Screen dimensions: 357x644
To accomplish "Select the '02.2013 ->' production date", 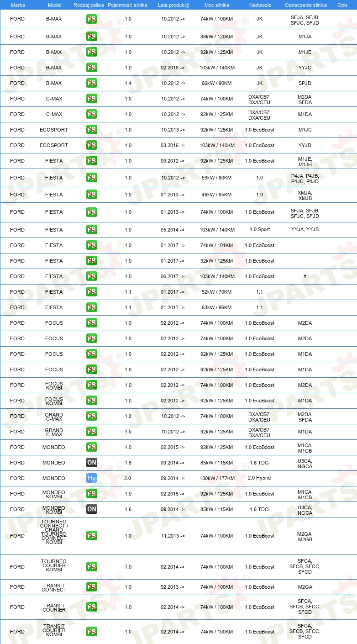I will 173,587.
